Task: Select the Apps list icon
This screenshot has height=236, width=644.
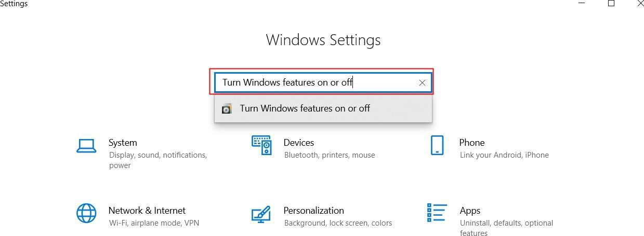Action: (x=437, y=213)
